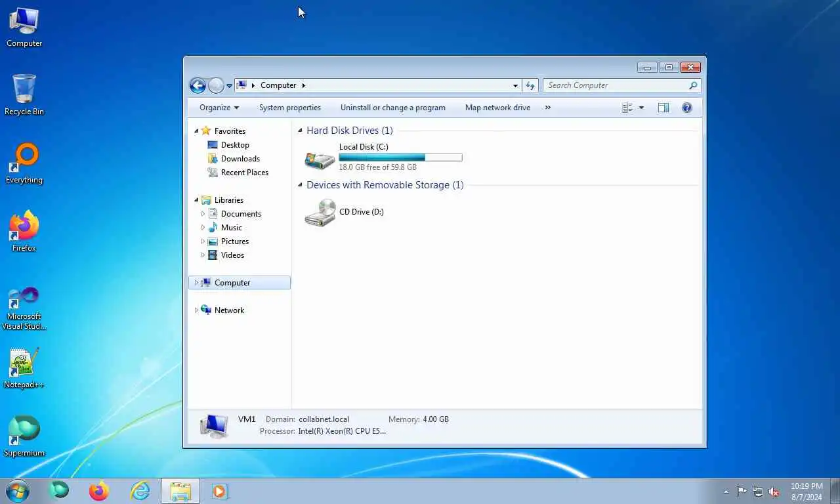
Task: Click the Favorites heading in navigation pane
Action: pyautogui.click(x=230, y=131)
